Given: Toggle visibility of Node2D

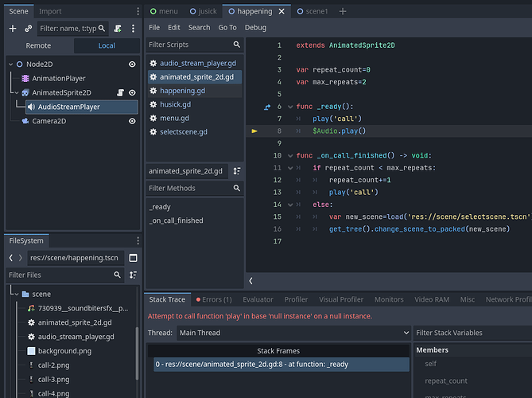Looking at the screenshot, I should (132, 64).
